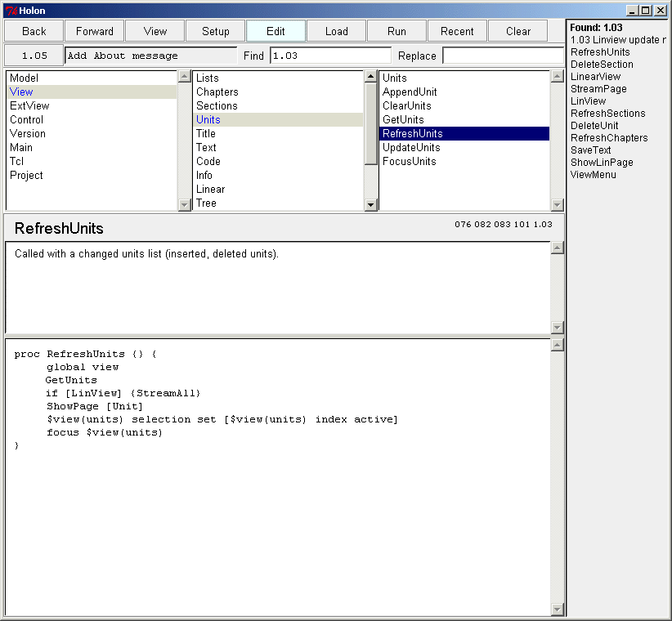Viewport: 672px width, 621px height.
Task: Click version button 1.05
Action: pyautogui.click(x=34, y=56)
